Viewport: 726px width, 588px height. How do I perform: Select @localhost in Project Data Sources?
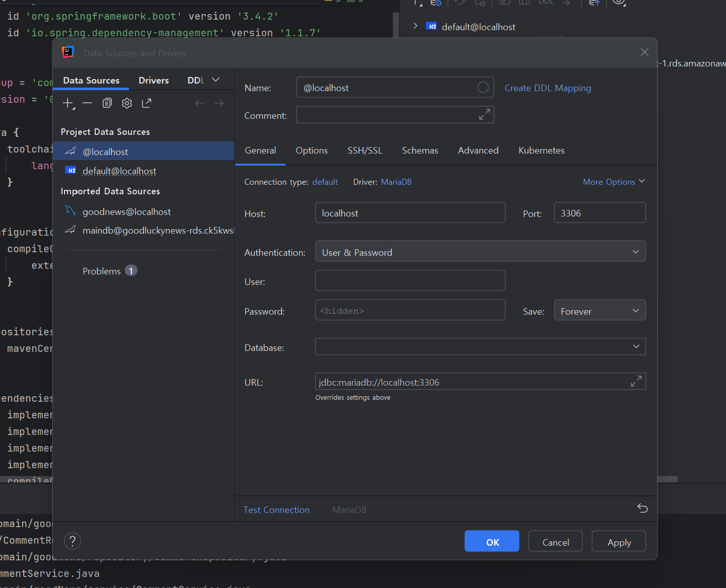[144, 151]
